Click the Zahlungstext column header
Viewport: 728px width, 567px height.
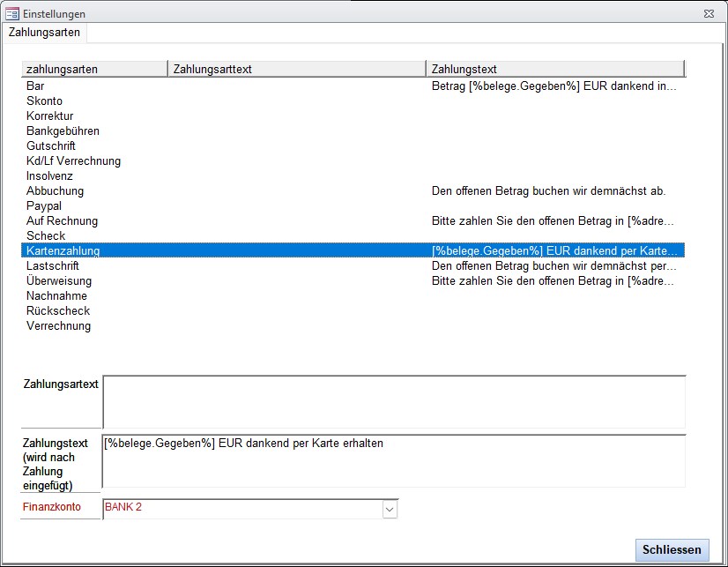(x=555, y=70)
